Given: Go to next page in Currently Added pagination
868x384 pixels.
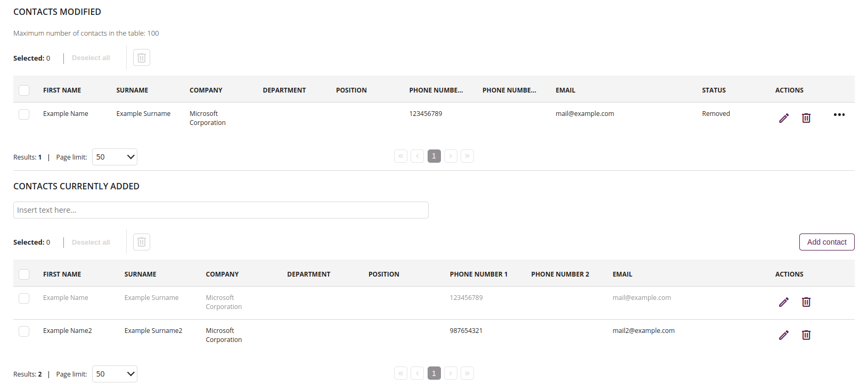Looking at the screenshot, I should [x=451, y=373].
